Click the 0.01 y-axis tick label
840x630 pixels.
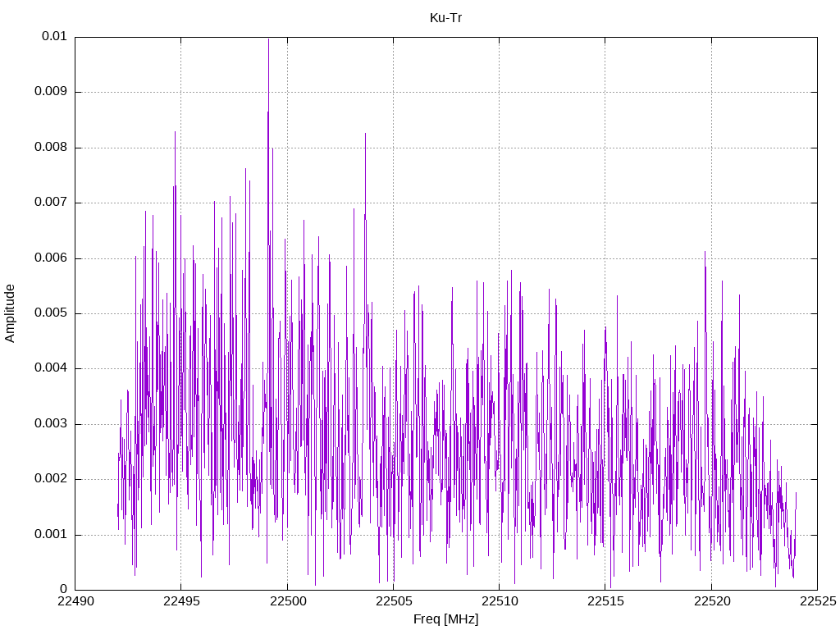pyautogui.click(x=54, y=36)
